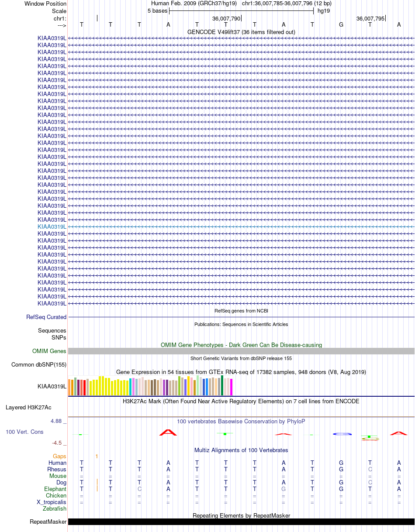This screenshot has width=415, height=532.
Task: Click KIAA0319L label beside GTEx expression bars
Action: point(52,386)
